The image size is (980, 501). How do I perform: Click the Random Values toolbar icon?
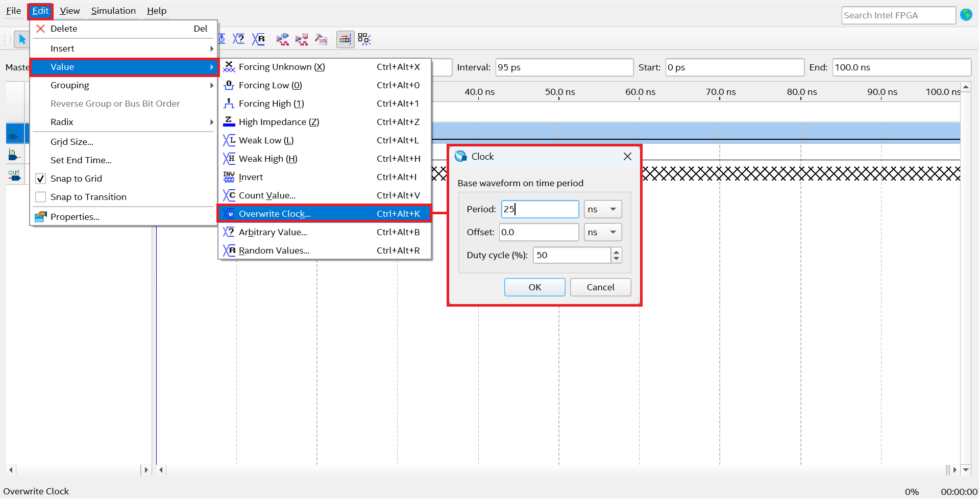click(x=259, y=39)
